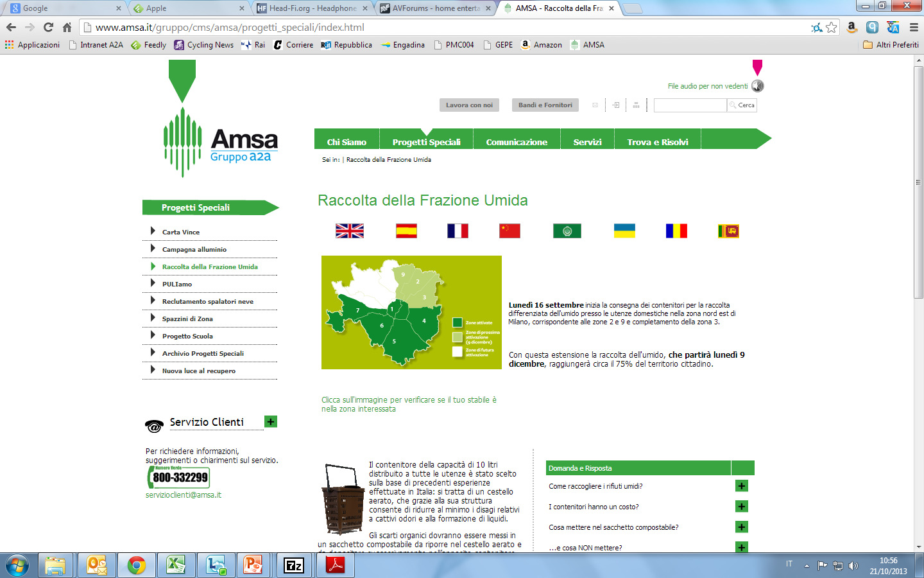Show hidden system tray icons arrow

(807, 566)
